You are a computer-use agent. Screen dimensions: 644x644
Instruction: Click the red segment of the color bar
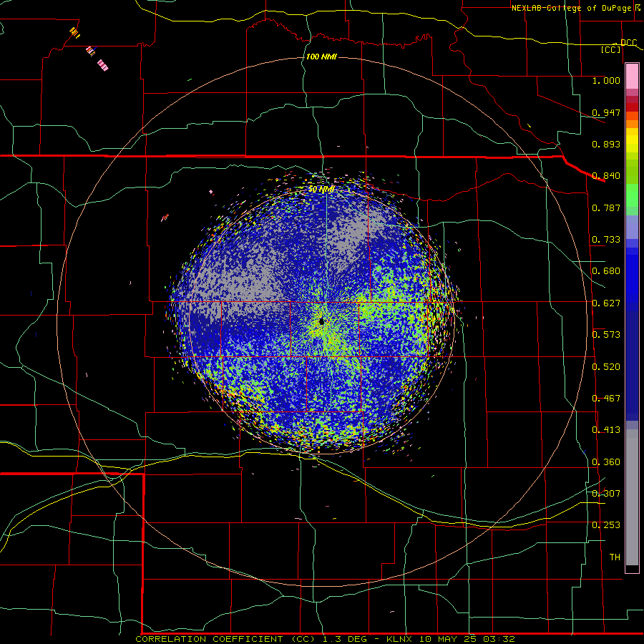632,107
